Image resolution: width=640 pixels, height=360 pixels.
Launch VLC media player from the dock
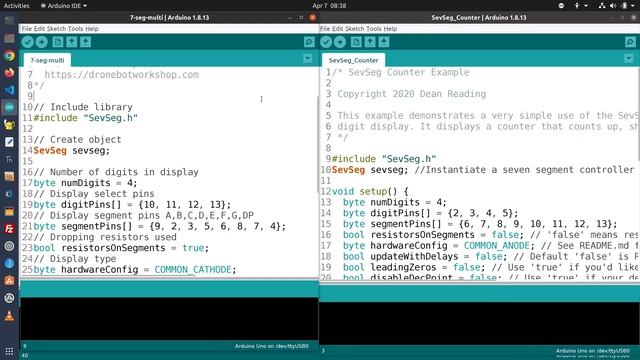click(9, 315)
